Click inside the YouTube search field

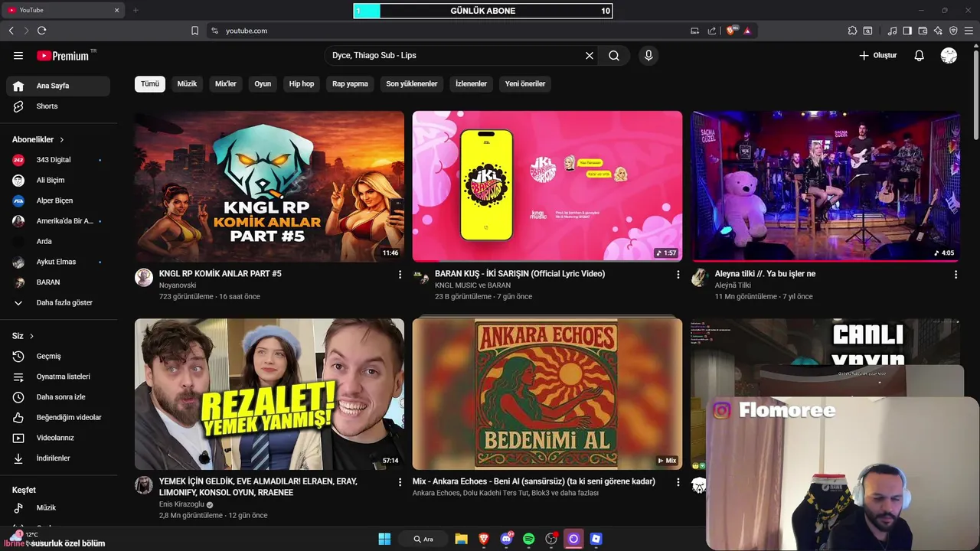click(456, 56)
